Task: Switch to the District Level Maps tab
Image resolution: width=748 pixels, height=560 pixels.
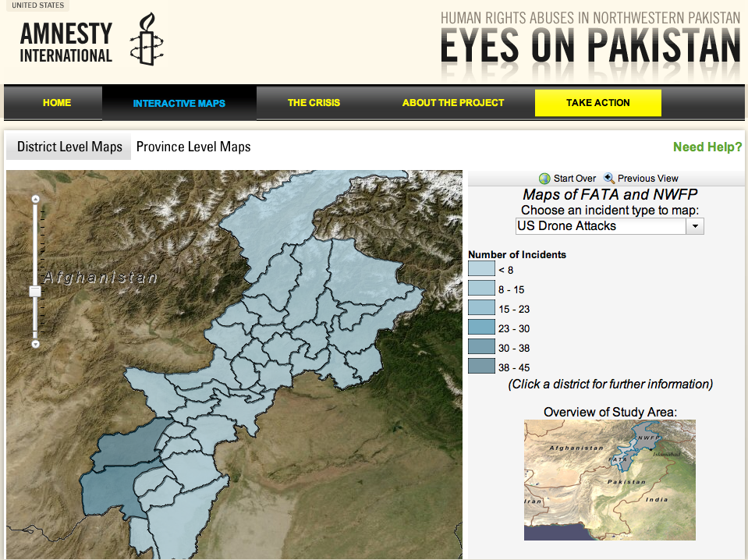Action: [69, 147]
